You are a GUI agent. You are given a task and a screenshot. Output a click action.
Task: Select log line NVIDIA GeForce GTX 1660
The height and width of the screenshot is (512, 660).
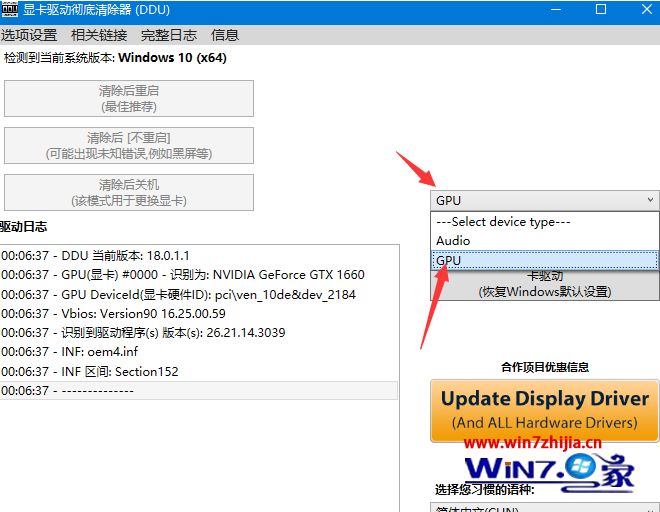(x=199, y=275)
